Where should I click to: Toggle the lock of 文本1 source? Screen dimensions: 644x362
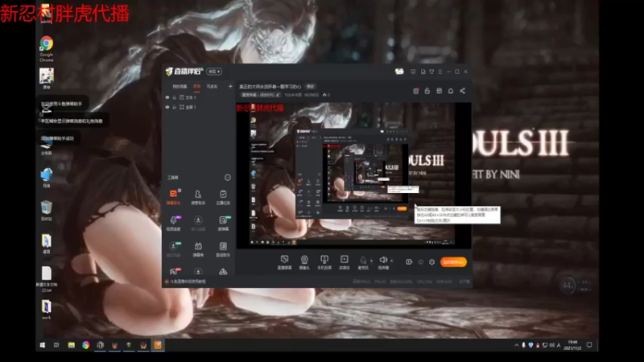point(174,97)
